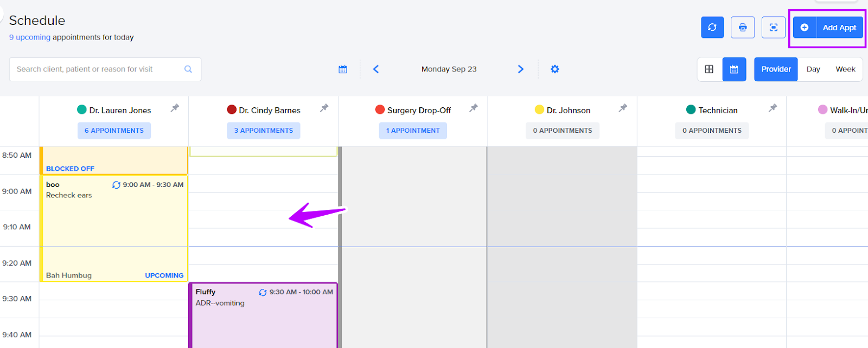Pin the Dr. Lauren Jones column

(x=175, y=108)
